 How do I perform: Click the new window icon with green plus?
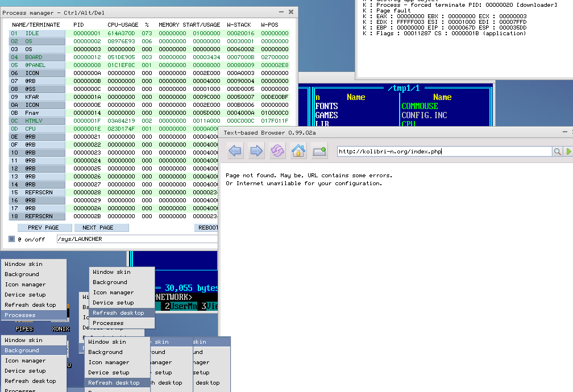pos(319,151)
